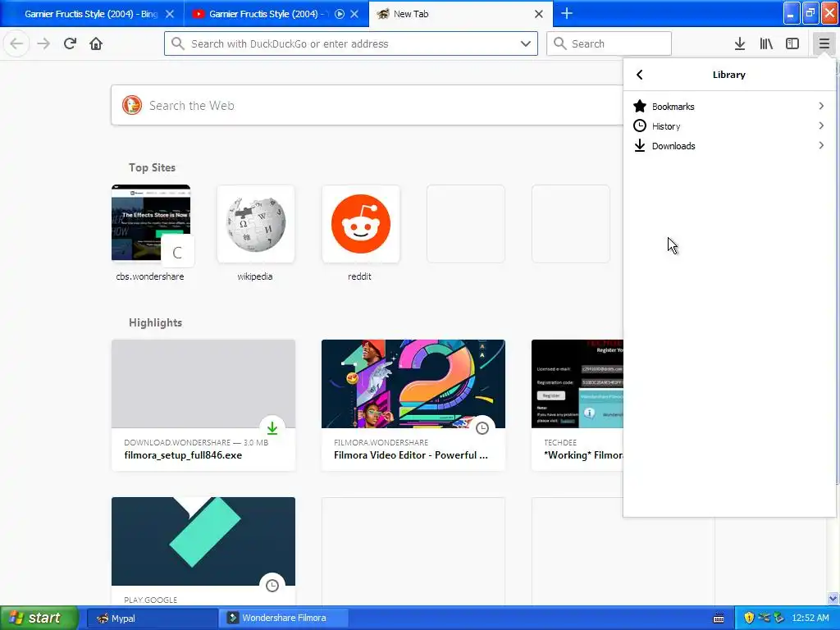Open the Library toolbar button
Screen dimensions: 840x630
click(766, 43)
